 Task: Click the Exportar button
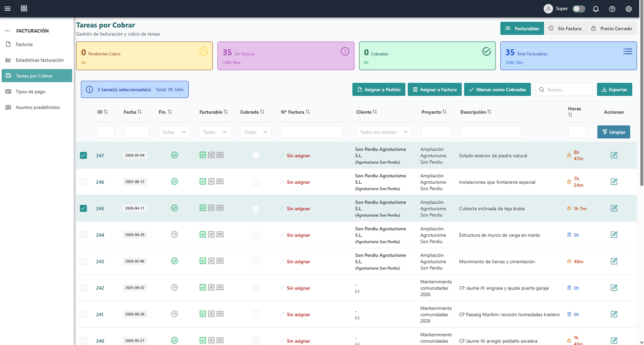[614, 90]
